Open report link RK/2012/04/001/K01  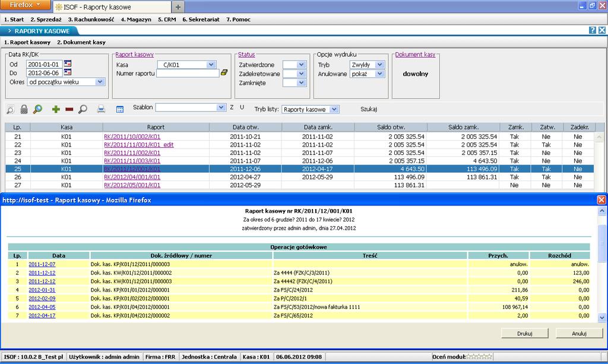click(x=132, y=177)
